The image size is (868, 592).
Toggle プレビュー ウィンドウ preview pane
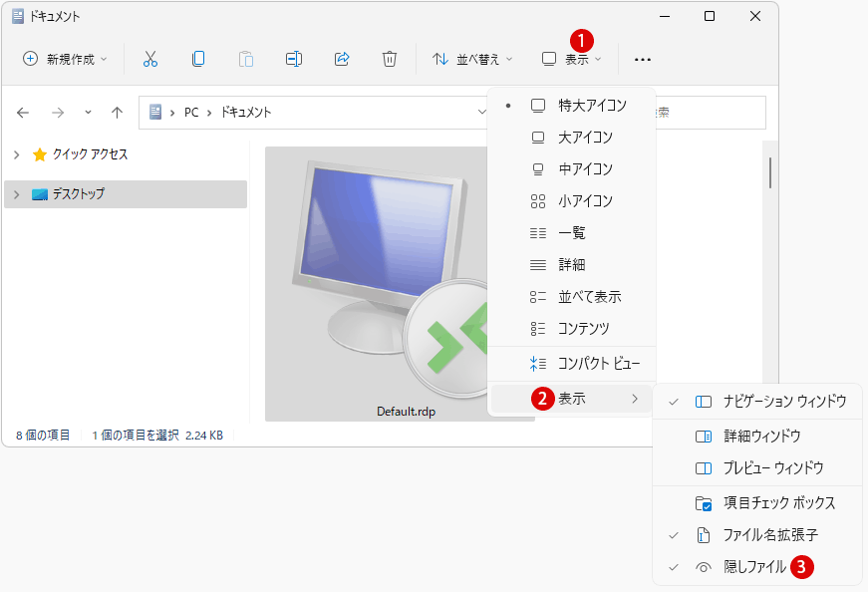757,468
